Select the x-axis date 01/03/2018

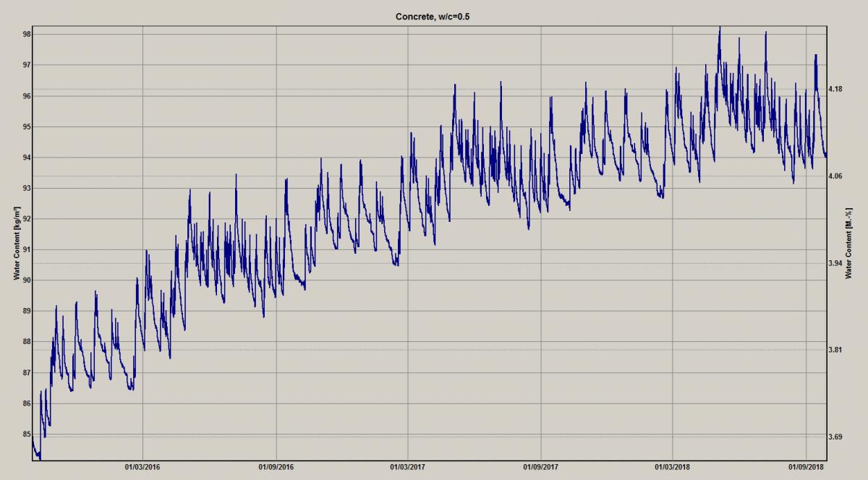(672, 468)
